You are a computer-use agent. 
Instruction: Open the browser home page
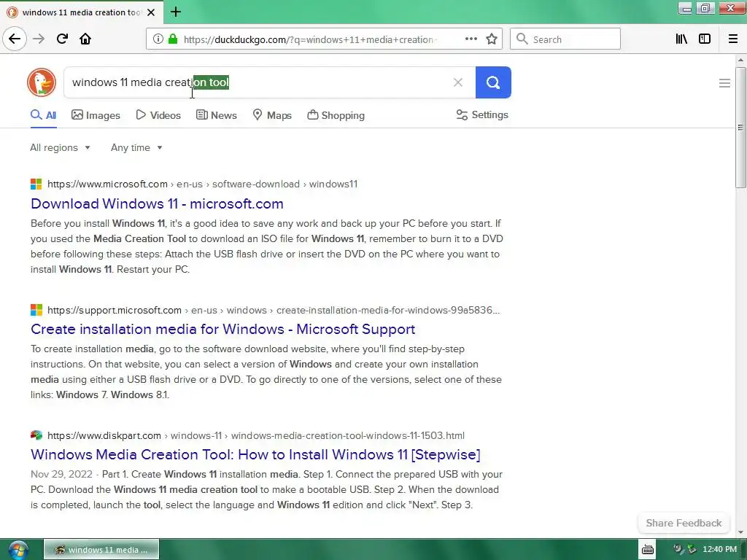[x=85, y=39]
